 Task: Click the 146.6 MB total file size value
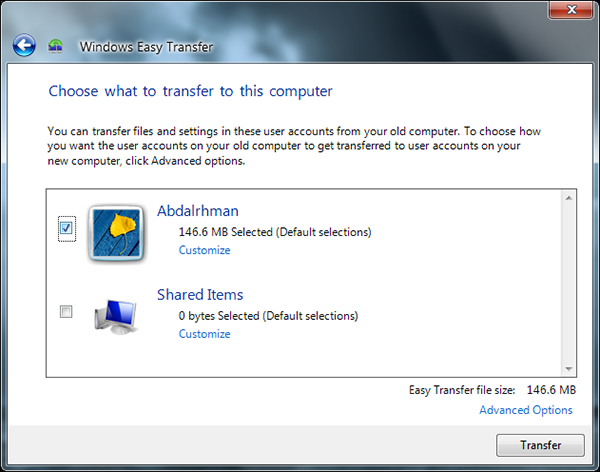tap(551, 390)
